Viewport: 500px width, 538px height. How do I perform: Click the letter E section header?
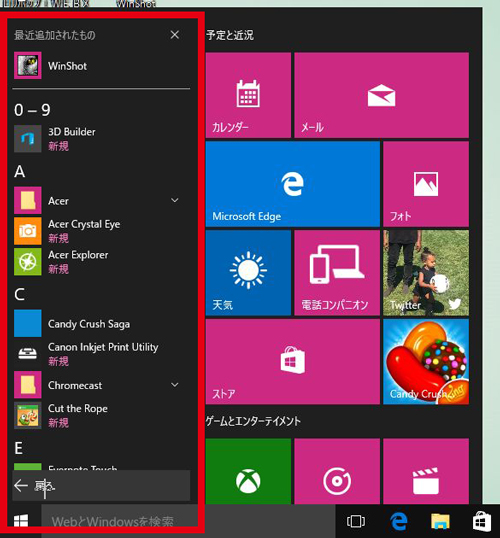pos(19,448)
